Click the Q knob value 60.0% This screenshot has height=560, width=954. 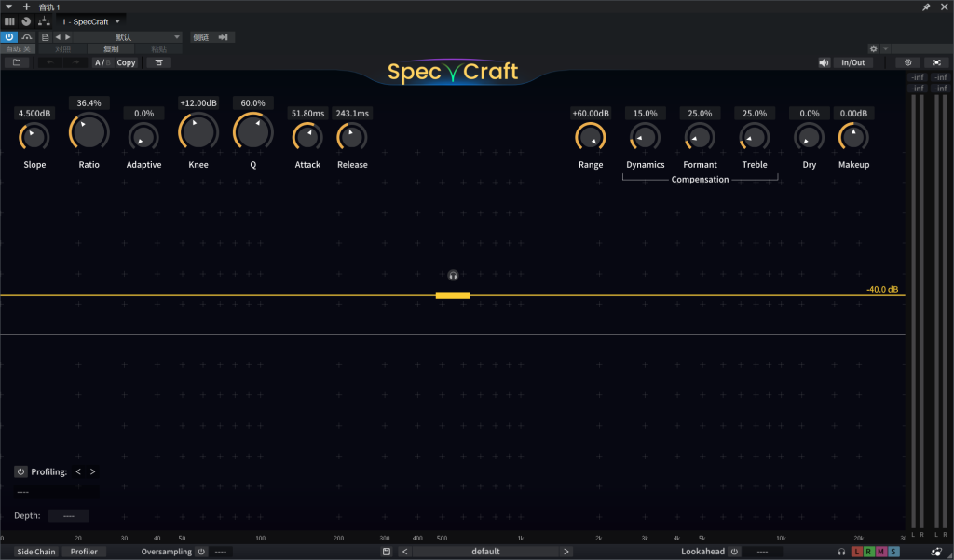253,102
